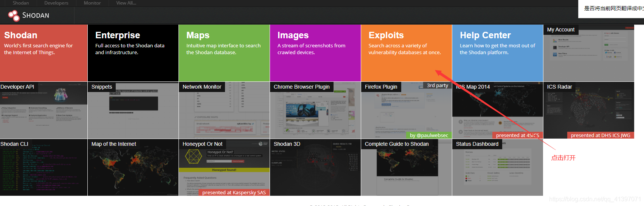Click 'presented at 4SICS' label
This screenshot has width=644, height=206.
517,135
